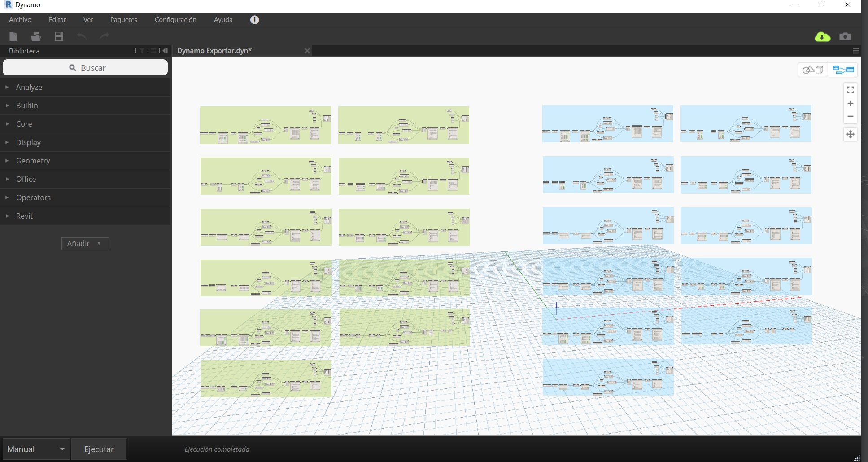Click the notification exclamation icon in menu bar
Screen dimensions: 868x462
(254, 20)
